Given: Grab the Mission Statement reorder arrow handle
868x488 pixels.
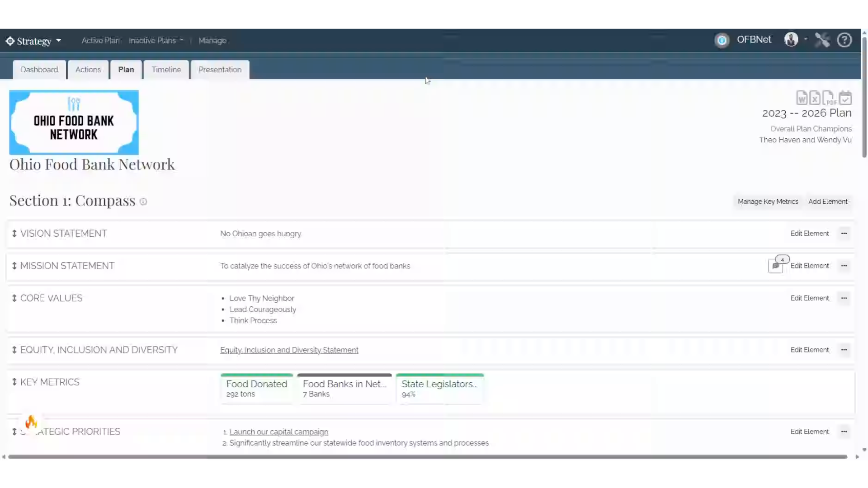Looking at the screenshot, I should pos(14,266).
